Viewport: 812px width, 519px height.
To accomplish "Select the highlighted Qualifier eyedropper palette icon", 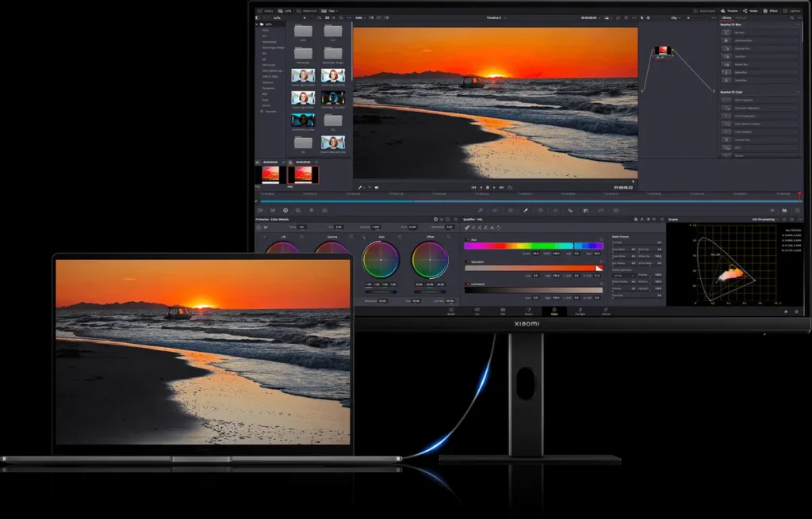I will [526, 211].
